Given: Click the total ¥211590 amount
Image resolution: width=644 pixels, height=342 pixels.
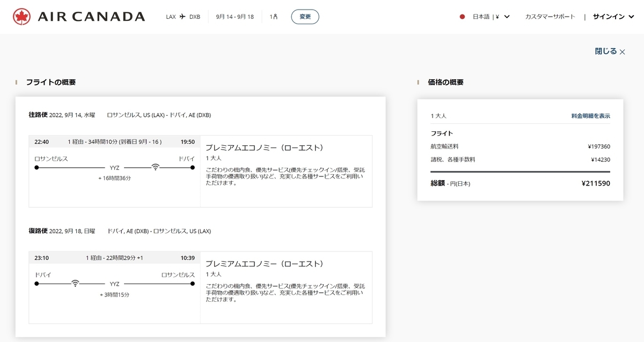Looking at the screenshot, I should 596,183.
